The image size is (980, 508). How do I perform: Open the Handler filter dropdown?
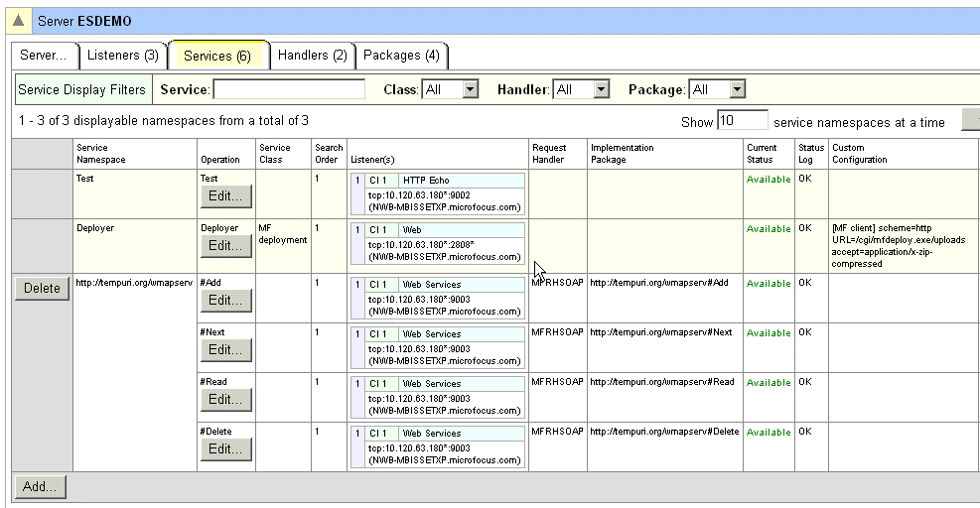[x=581, y=90]
